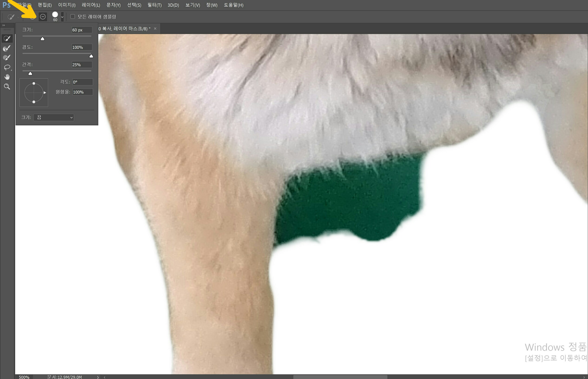Image resolution: width=588 pixels, height=379 pixels.
Task: Select the Lasso tool
Action: click(x=7, y=67)
